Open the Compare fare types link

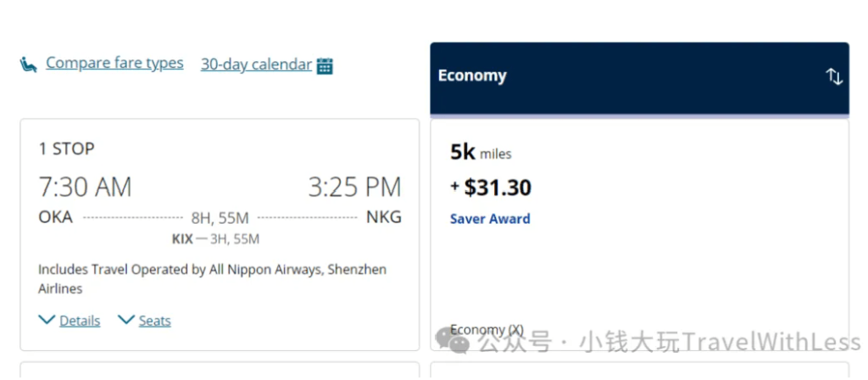tap(114, 63)
